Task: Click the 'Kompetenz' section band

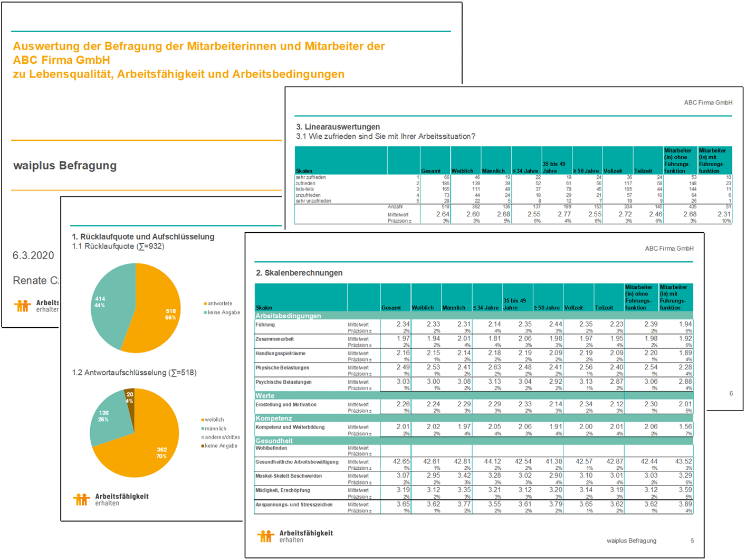Action: [474, 418]
